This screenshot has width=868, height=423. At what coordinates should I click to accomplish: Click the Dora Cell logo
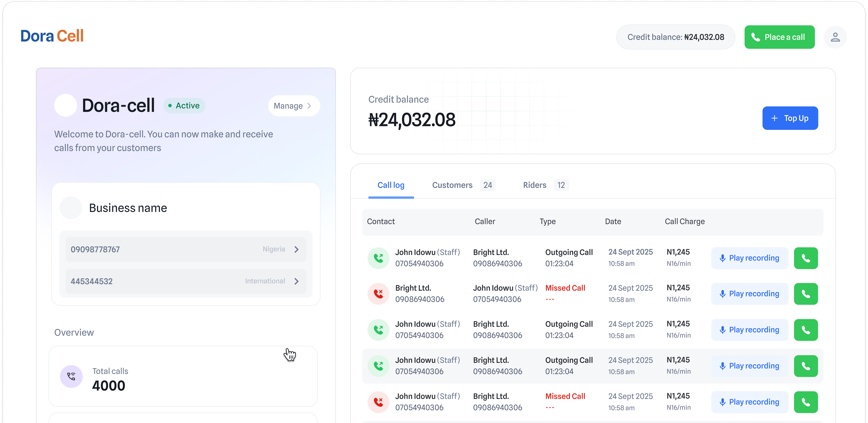click(x=52, y=36)
